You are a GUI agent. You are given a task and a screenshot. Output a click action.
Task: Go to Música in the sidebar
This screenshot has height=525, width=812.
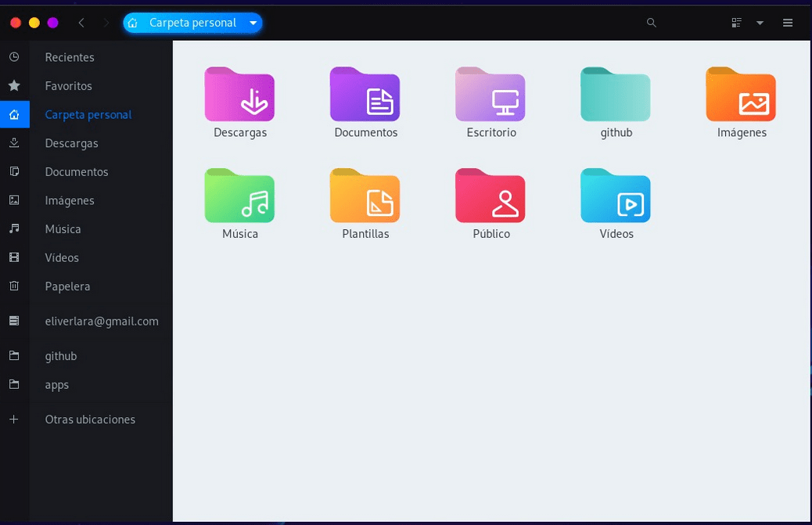click(x=63, y=228)
